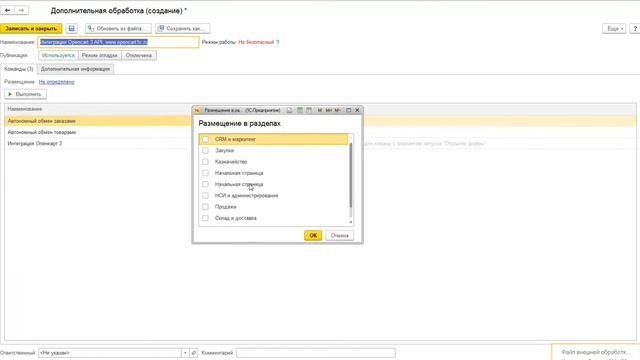This screenshot has height=360, width=640.
Task: Close the Размещение в разделах dialog
Action: [357, 110]
